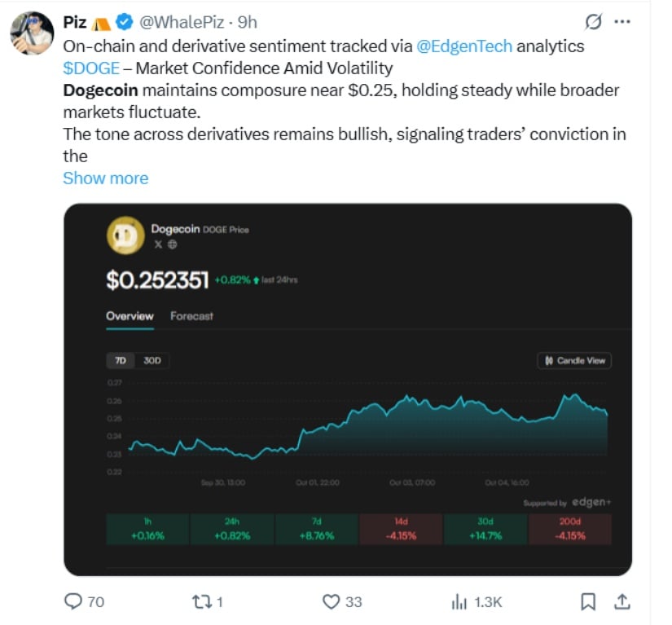Screen dimensions: 672x625
Task: Open Piz profile avatar
Action: coord(32,33)
